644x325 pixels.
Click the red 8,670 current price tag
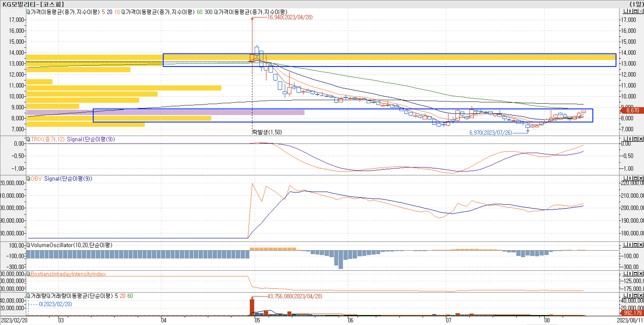[x=632, y=110]
